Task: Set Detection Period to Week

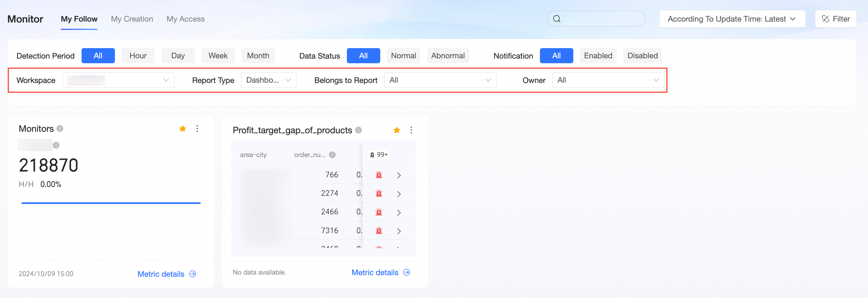Action: 218,56
